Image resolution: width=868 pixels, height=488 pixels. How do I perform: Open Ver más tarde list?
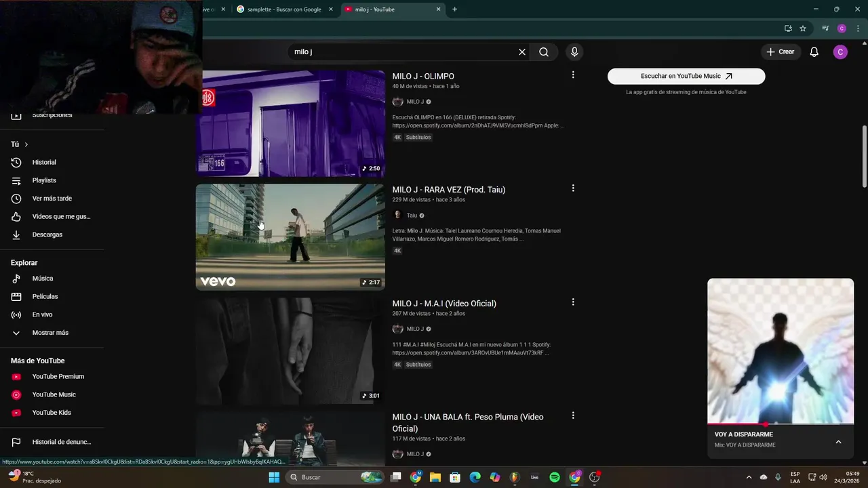[52, 199]
